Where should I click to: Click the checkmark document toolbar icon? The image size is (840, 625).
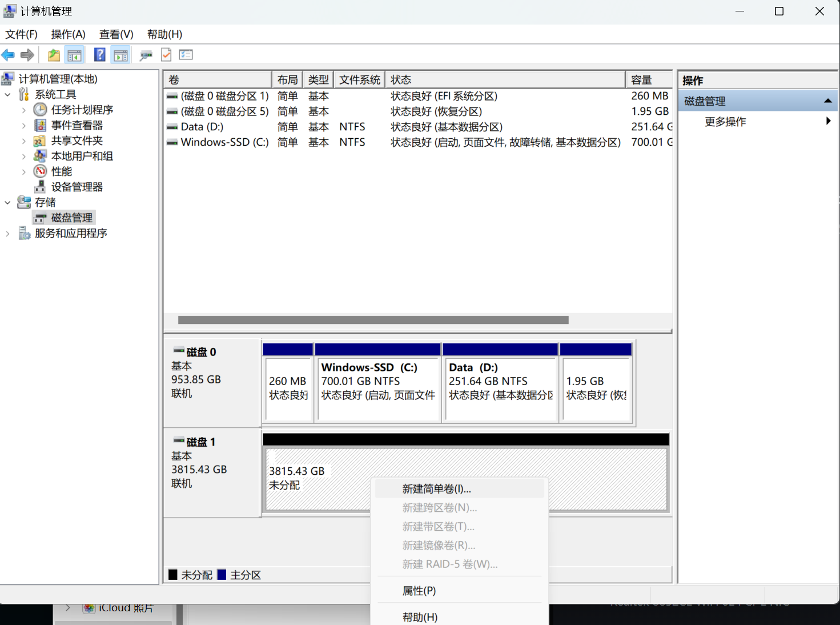tap(166, 55)
